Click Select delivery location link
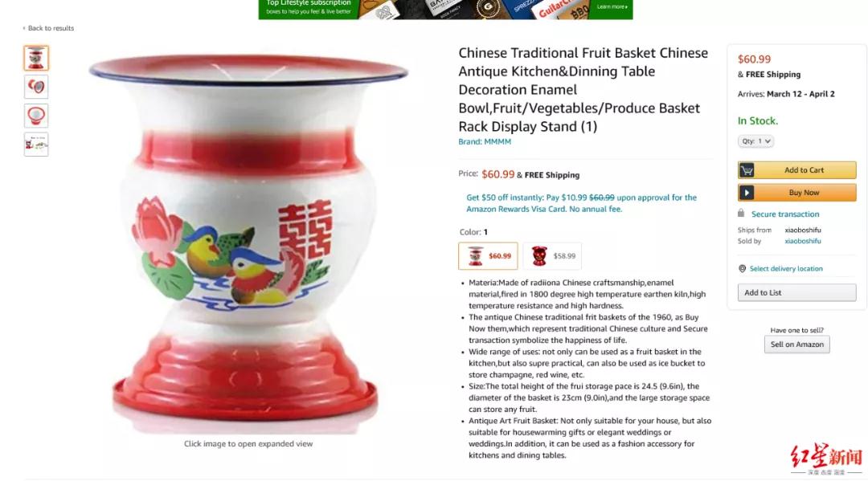Viewport: 868px width, 481px height. (786, 269)
